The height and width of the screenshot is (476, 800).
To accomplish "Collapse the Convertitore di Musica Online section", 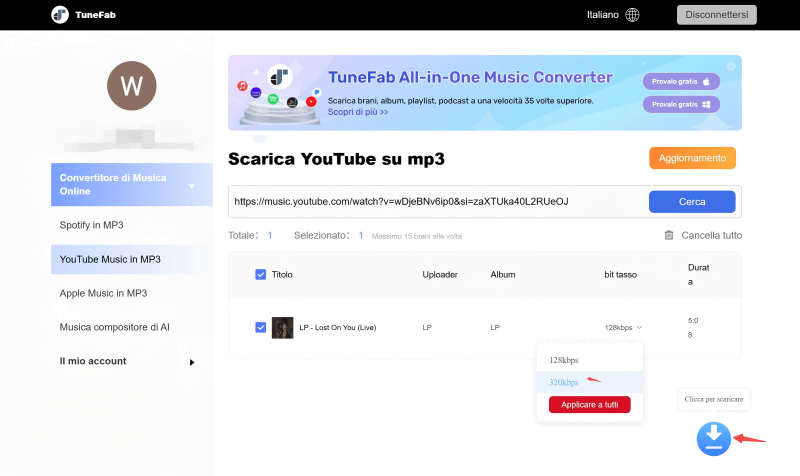I will tap(191, 186).
